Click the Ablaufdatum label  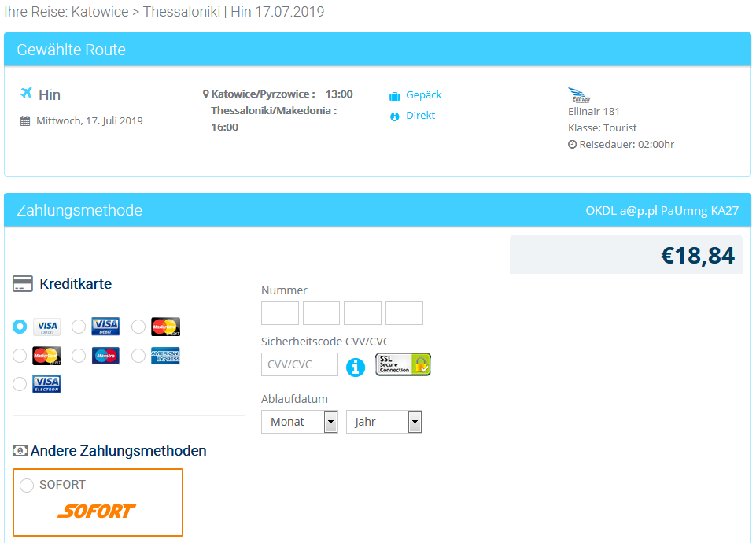pyautogui.click(x=294, y=399)
